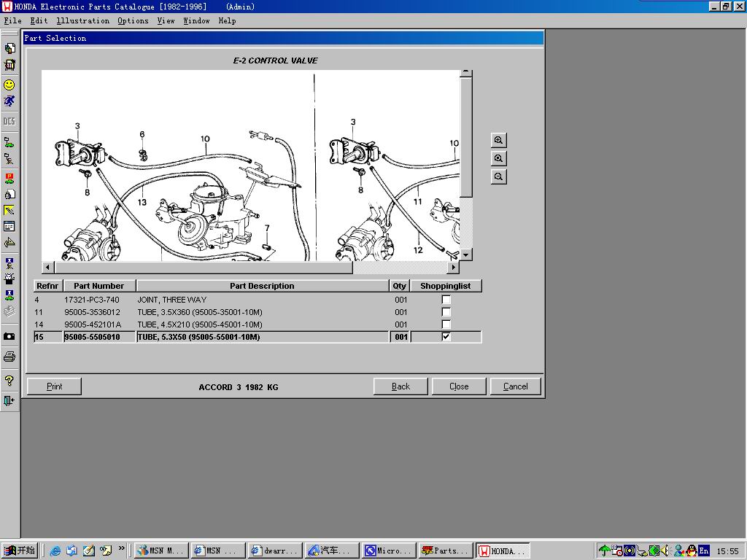
Task: Click the blue running man icon
Action: (x=9, y=101)
